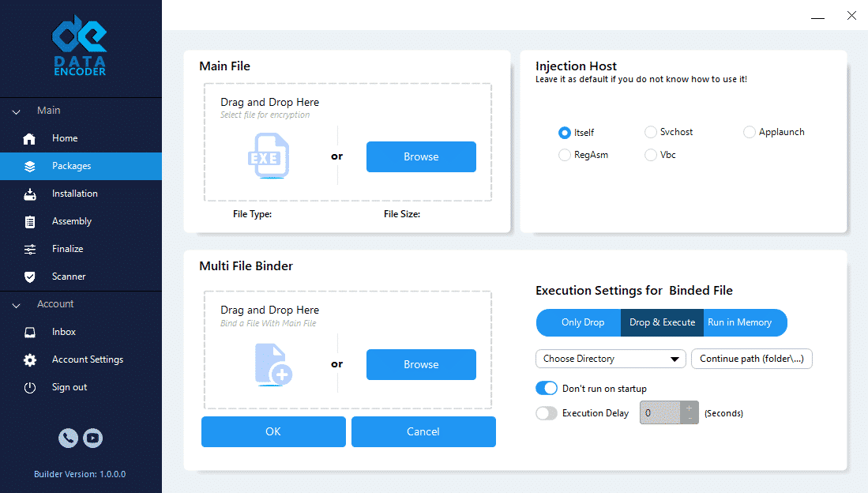Click the phone contact icon
The image size is (868, 493).
[68, 438]
